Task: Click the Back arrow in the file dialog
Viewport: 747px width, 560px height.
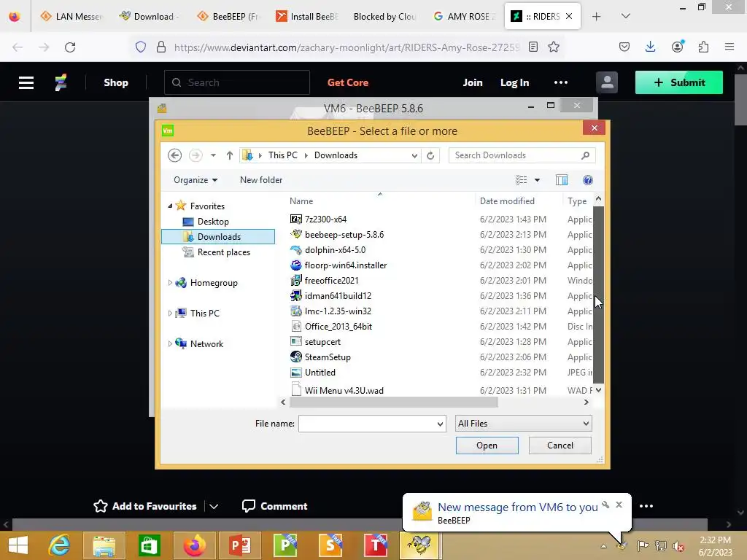Action: (x=175, y=155)
